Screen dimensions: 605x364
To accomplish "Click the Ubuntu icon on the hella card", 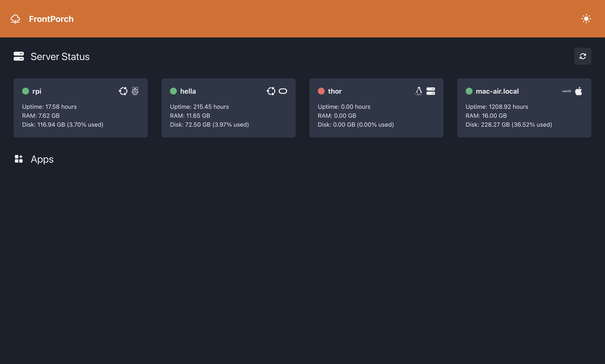I will 271,91.
